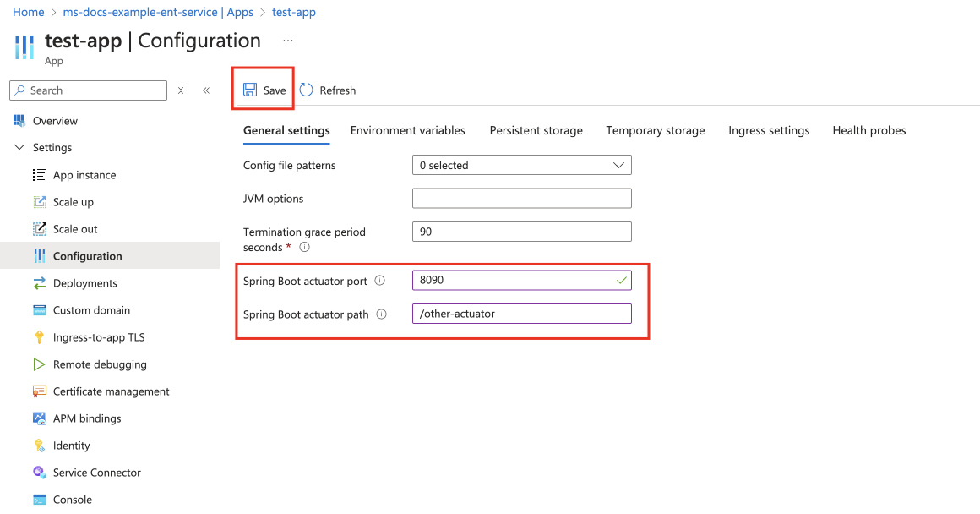Click the Configuration sliders icon in sidebar
This screenshot has width=980, height=514.
click(40, 256)
